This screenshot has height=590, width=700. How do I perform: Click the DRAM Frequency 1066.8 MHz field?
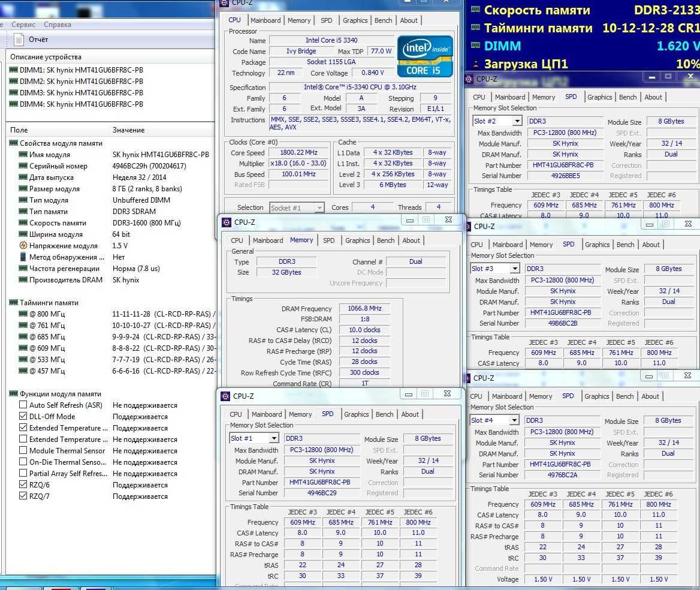tap(364, 308)
